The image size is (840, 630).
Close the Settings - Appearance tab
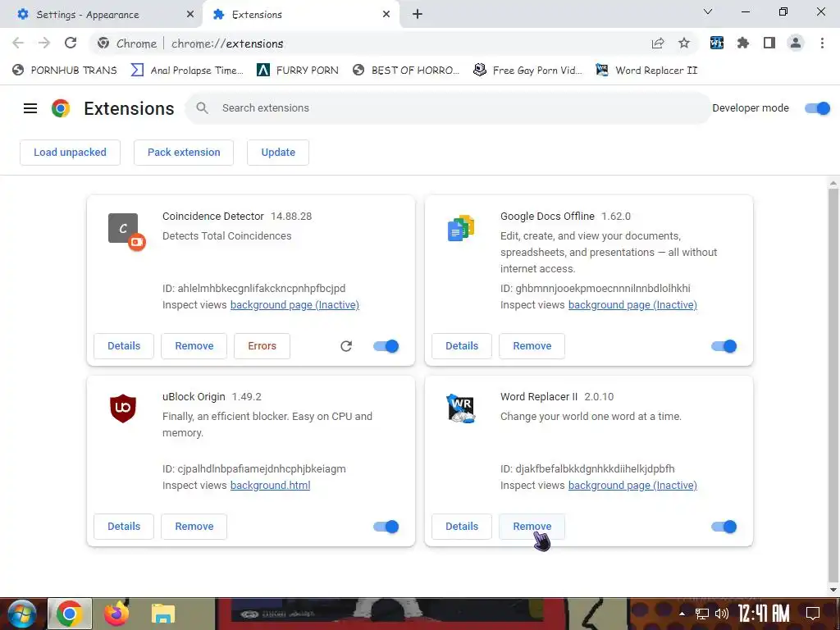coord(190,15)
